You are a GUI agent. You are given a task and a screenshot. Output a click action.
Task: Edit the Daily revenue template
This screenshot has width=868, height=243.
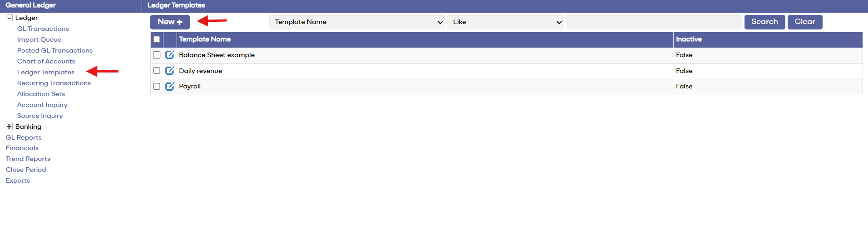click(x=170, y=71)
